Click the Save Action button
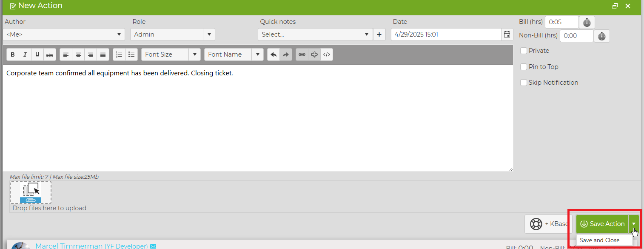This screenshot has width=644, height=249. coord(602,224)
